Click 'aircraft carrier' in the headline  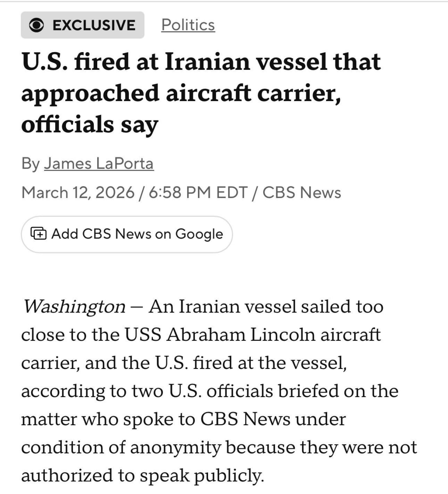point(253,93)
